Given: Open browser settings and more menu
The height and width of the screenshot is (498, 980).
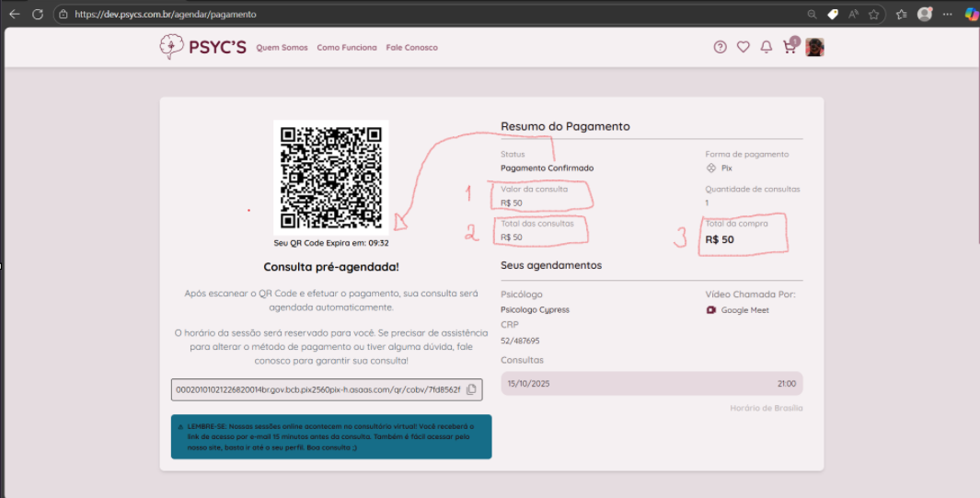Looking at the screenshot, I should pos(948,15).
